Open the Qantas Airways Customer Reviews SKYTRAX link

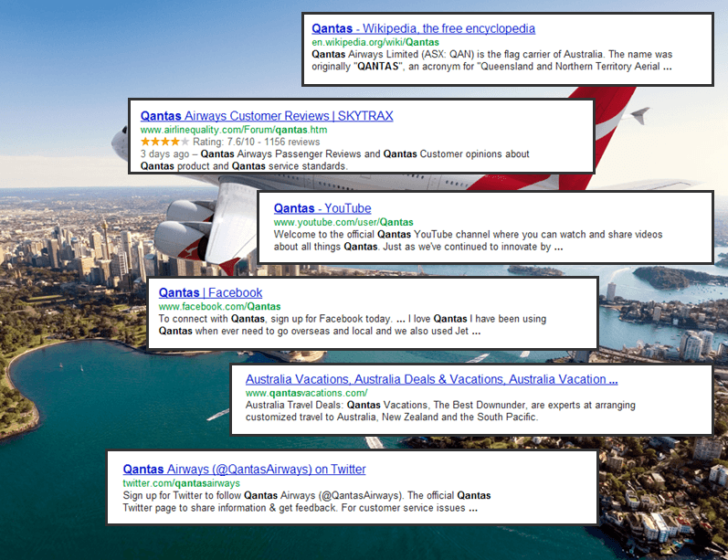(267, 116)
